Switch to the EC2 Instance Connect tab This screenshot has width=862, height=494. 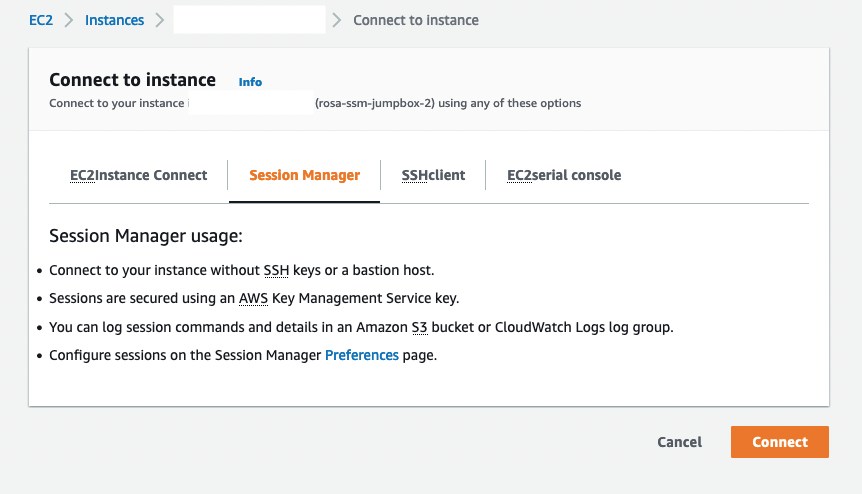[x=139, y=175]
